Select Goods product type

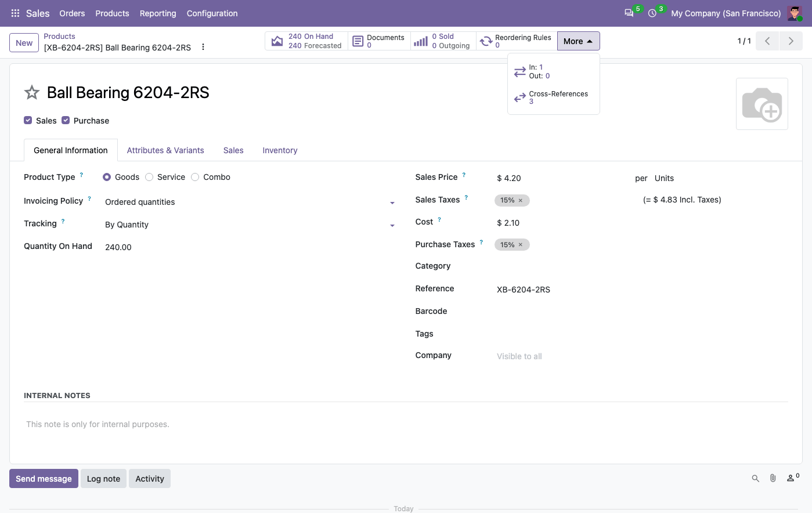(107, 177)
